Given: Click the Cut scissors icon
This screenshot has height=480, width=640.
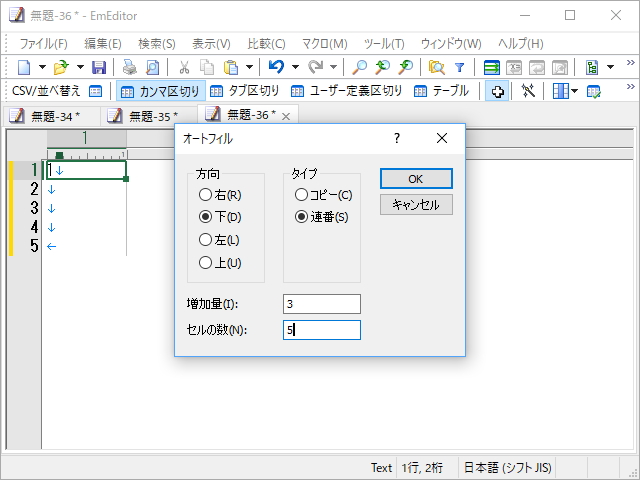Looking at the screenshot, I should click(184, 67).
